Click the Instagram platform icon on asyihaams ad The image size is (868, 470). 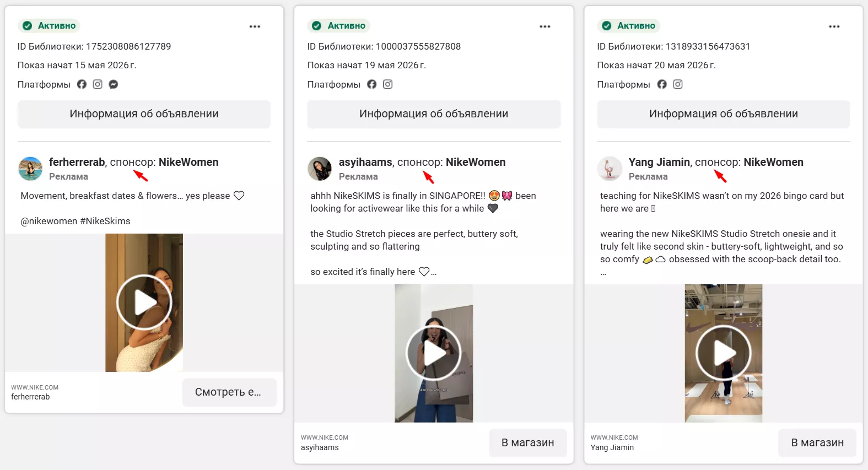388,84
